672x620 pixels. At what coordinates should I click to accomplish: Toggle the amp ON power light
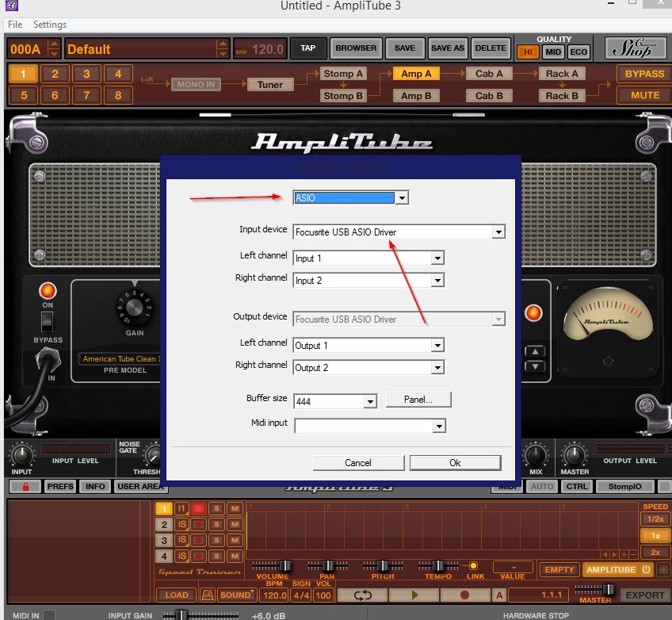tap(48, 291)
